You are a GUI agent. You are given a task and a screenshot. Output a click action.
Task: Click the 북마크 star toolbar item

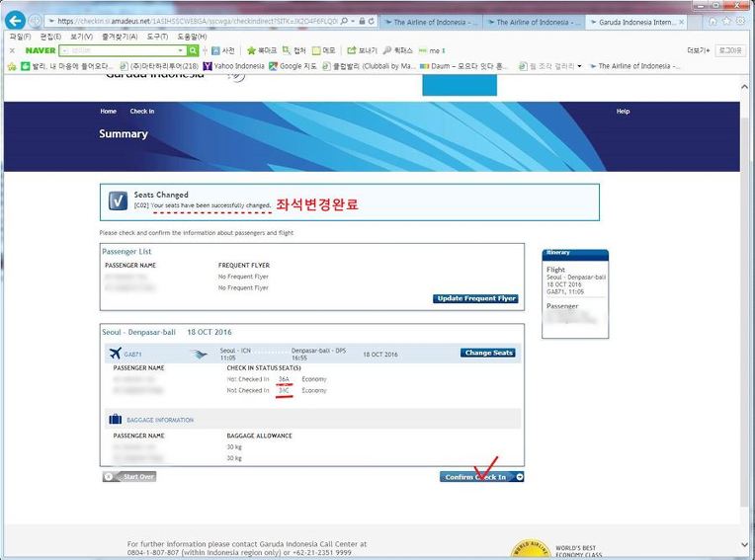tap(262, 50)
